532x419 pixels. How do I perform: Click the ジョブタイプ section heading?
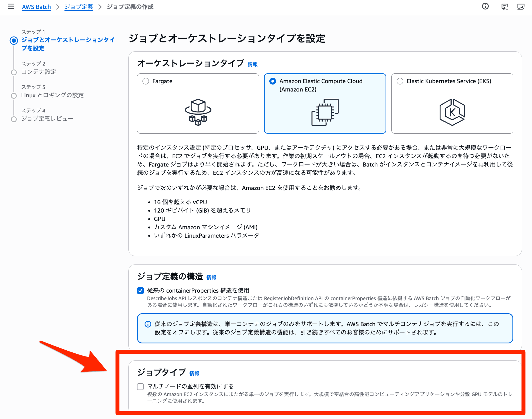coord(162,372)
